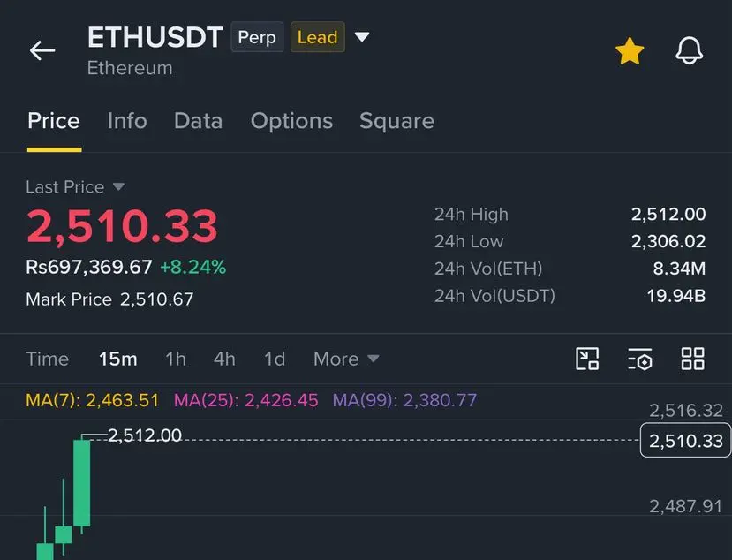Select the 15m interval
Viewport: 732px width, 560px height.
click(x=118, y=359)
